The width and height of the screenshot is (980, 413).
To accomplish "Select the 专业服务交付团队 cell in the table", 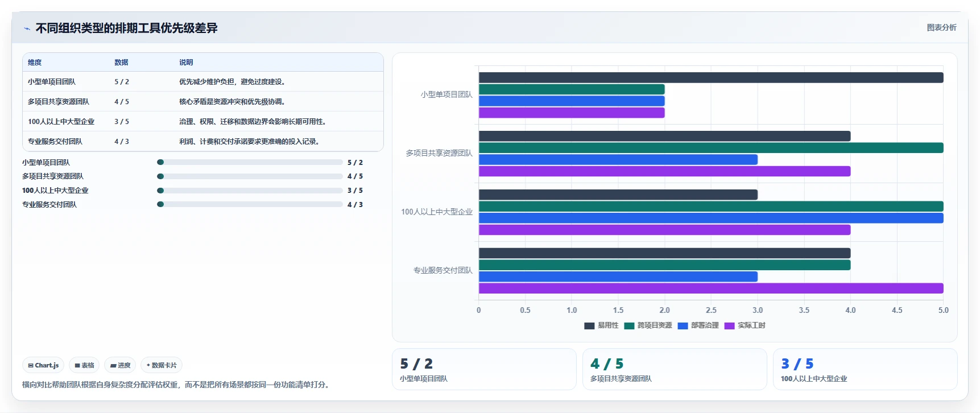I will click(x=55, y=142).
